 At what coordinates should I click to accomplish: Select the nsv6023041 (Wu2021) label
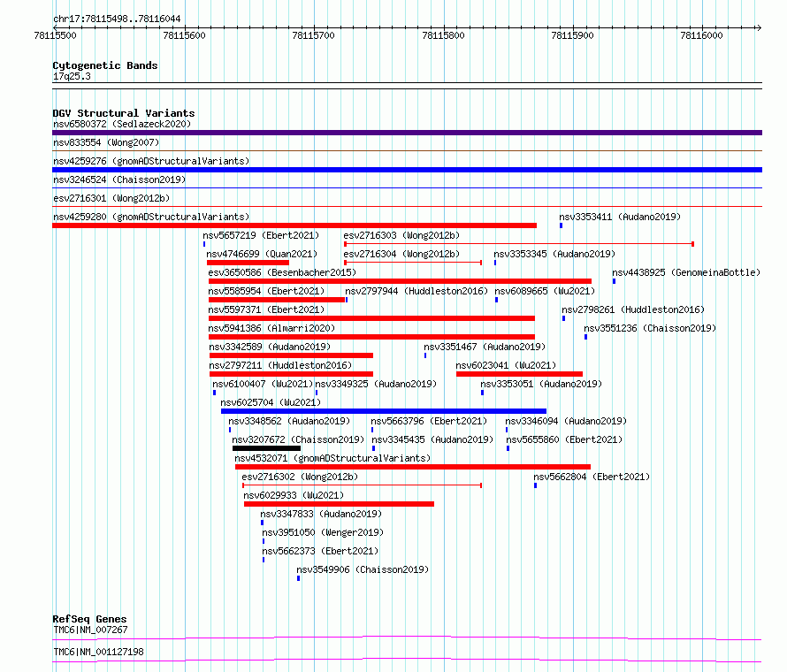tap(506, 365)
